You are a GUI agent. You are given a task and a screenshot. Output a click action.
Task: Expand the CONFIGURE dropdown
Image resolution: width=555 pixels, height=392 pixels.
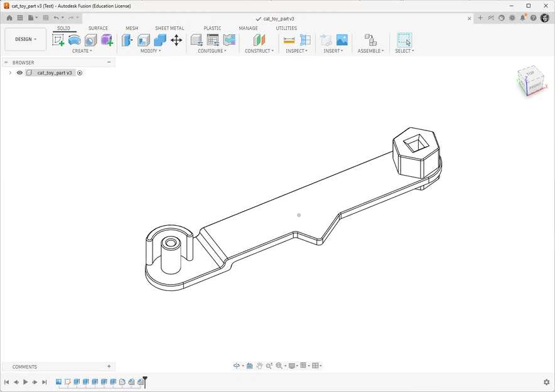tap(212, 51)
